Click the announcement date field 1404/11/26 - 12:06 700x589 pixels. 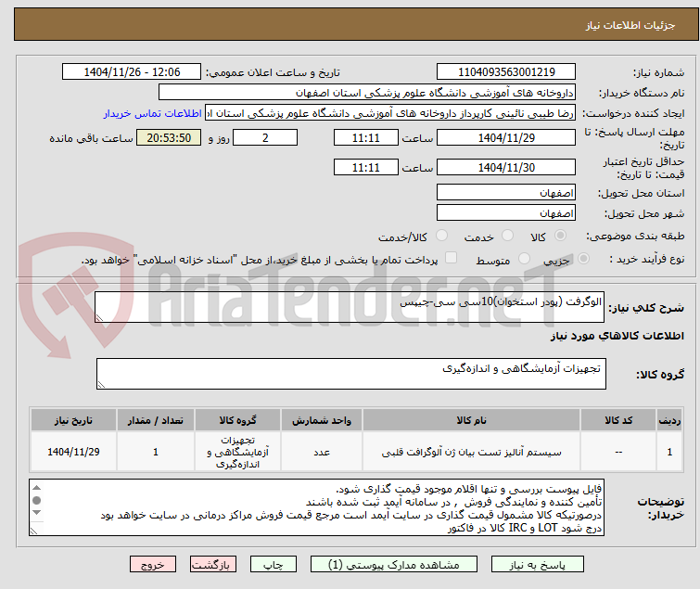click(x=132, y=72)
